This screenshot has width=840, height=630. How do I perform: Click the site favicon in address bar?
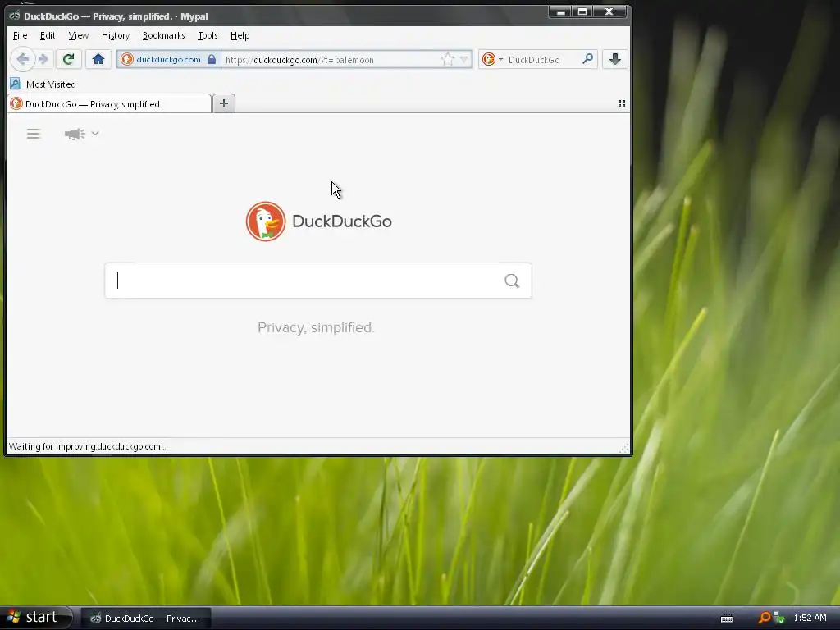coord(127,59)
